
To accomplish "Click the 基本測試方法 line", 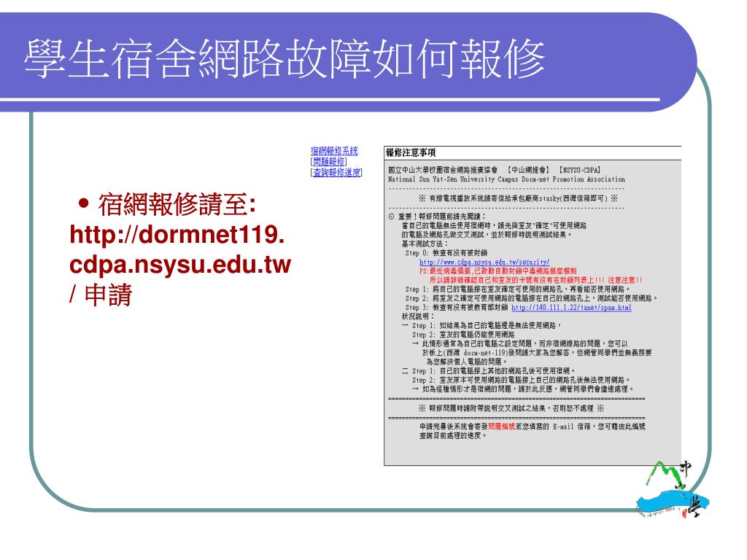I will 425,244.
